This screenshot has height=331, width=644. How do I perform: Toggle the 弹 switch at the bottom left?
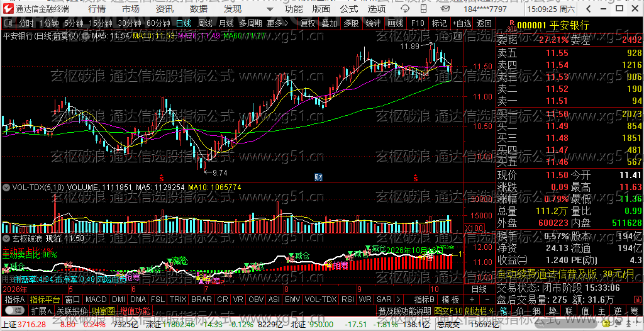point(15,310)
